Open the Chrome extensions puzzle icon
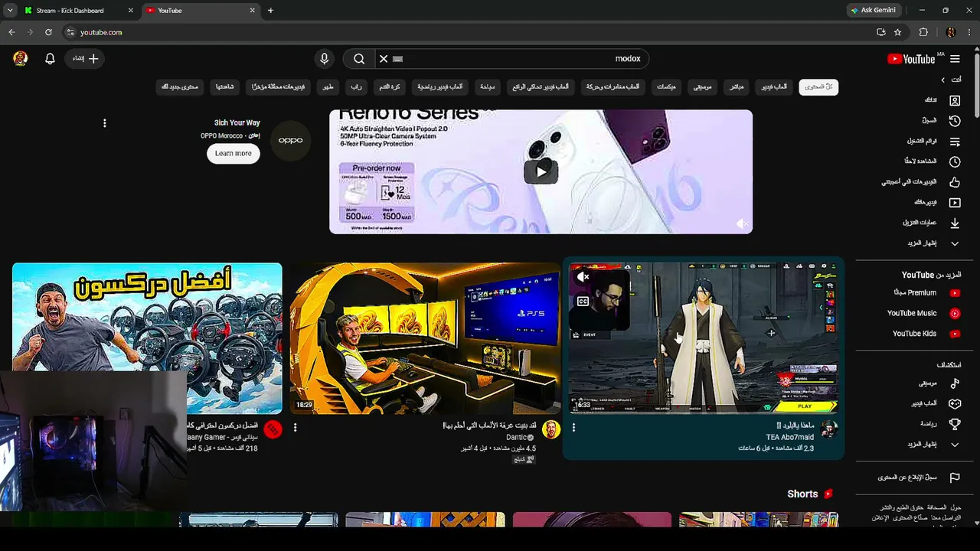This screenshot has width=980, height=551. click(x=923, y=32)
